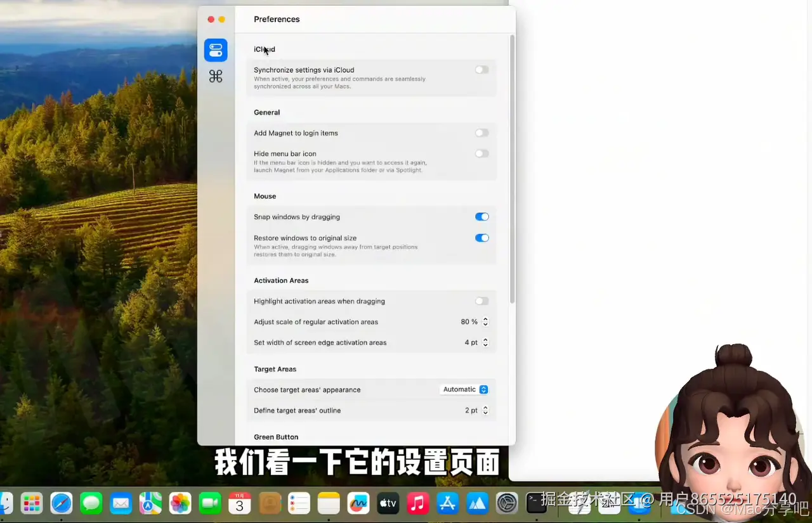Launch Safari from the Dock

click(62, 503)
